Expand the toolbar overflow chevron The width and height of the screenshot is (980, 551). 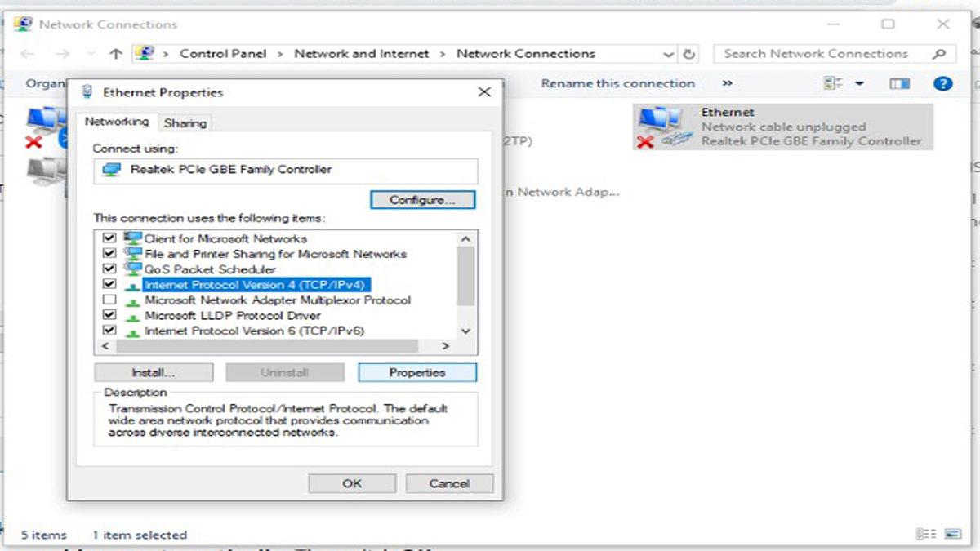pos(727,83)
